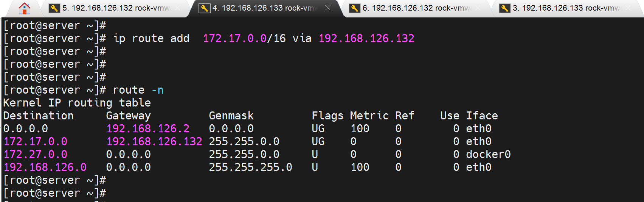Click the docker0 interface entry
The height and width of the screenshot is (202, 644).
[488, 155]
